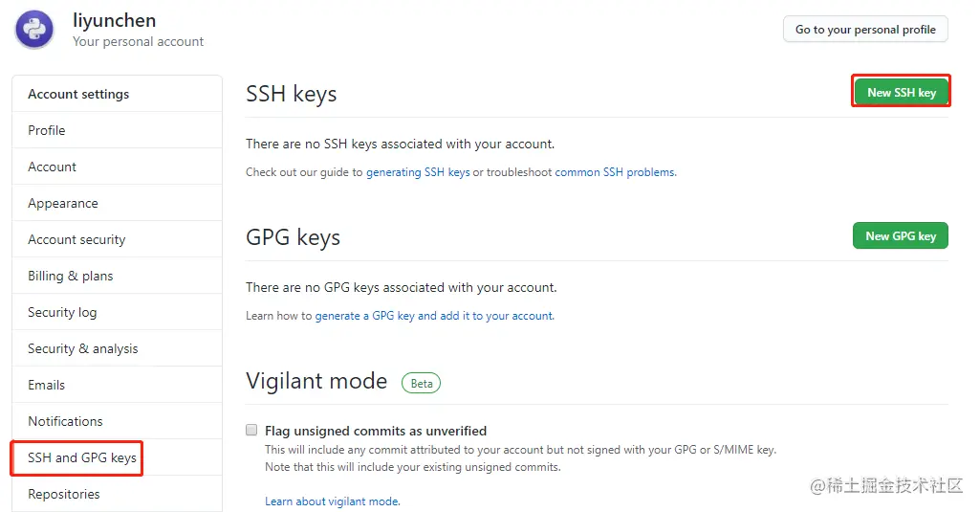Viewport: 980px width, 512px height.
Task: View the Security log page
Action: click(x=62, y=312)
